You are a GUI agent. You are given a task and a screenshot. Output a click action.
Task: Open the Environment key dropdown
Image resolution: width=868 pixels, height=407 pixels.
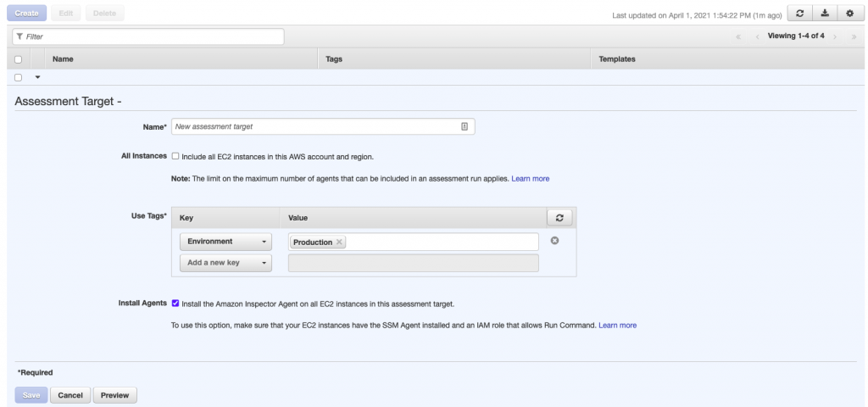coord(225,242)
